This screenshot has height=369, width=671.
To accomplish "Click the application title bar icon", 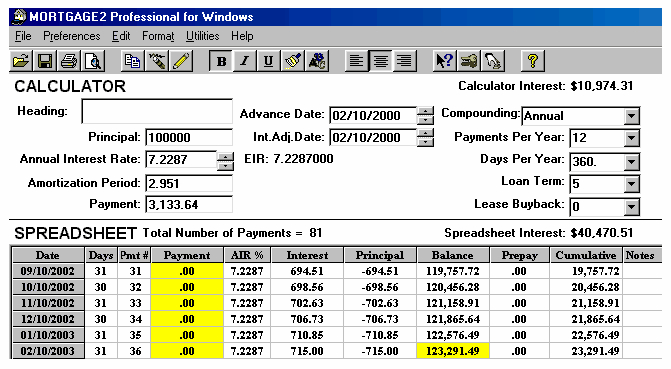I will pos(19,17).
